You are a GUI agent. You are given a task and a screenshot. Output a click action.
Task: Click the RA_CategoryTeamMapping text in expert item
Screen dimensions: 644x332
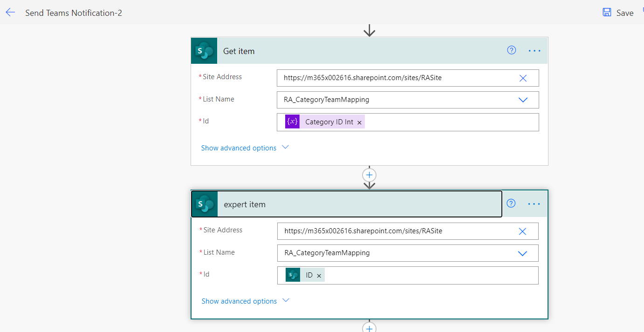(327, 253)
